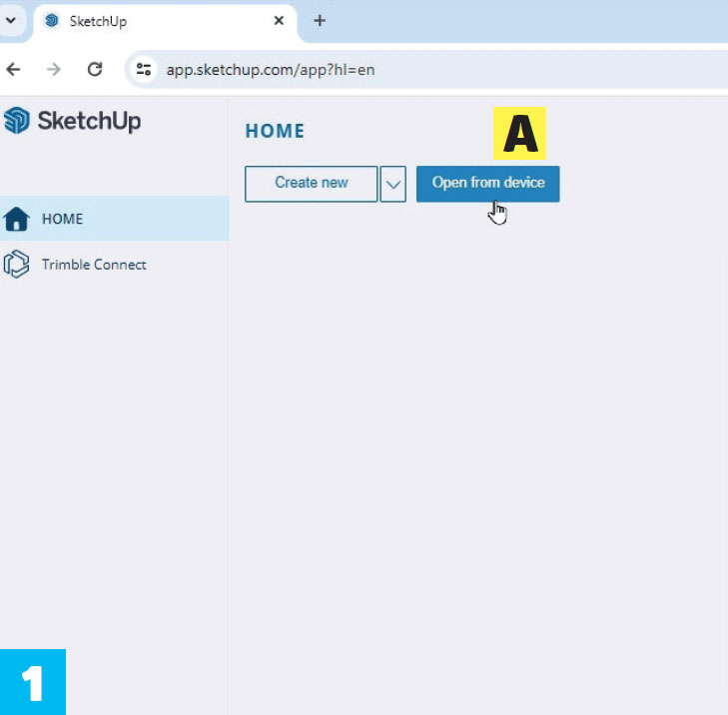
Task: Select the SketchUp browser tab
Action: [x=165, y=22]
